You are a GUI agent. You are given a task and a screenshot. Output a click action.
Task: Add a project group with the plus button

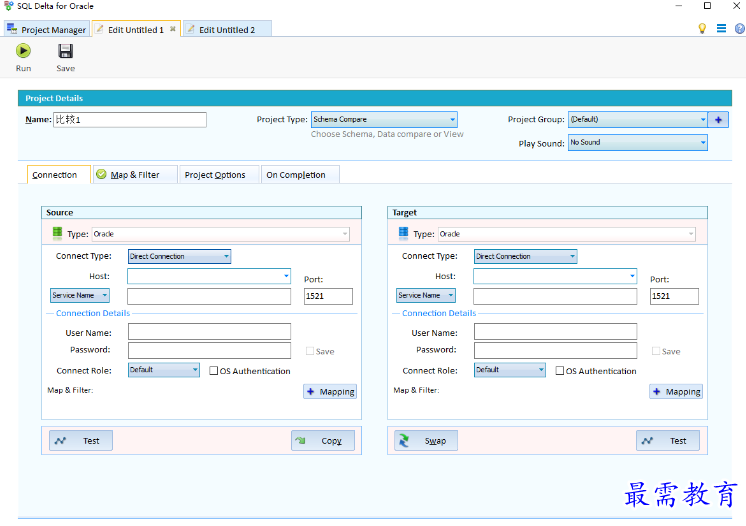tap(718, 120)
